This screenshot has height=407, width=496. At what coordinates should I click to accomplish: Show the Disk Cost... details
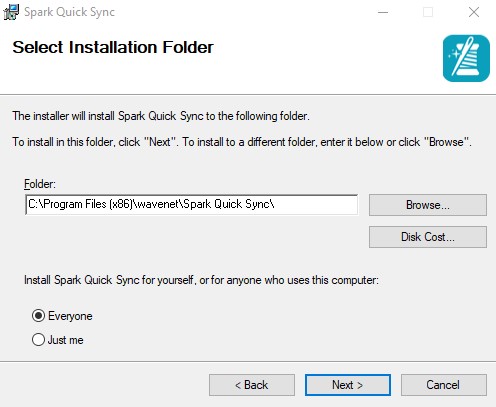[428, 237]
